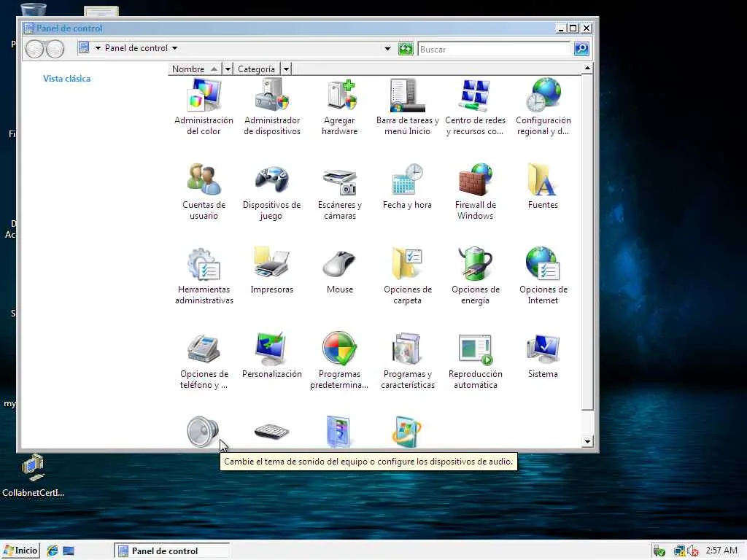Sort by Nombre column header
The width and height of the screenshot is (747, 560).
[x=195, y=69]
